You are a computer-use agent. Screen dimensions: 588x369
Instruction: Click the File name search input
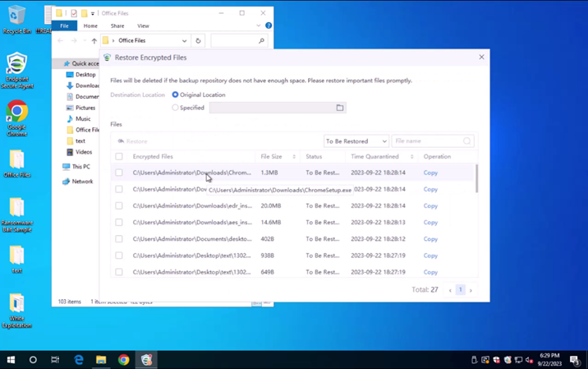click(x=427, y=141)
